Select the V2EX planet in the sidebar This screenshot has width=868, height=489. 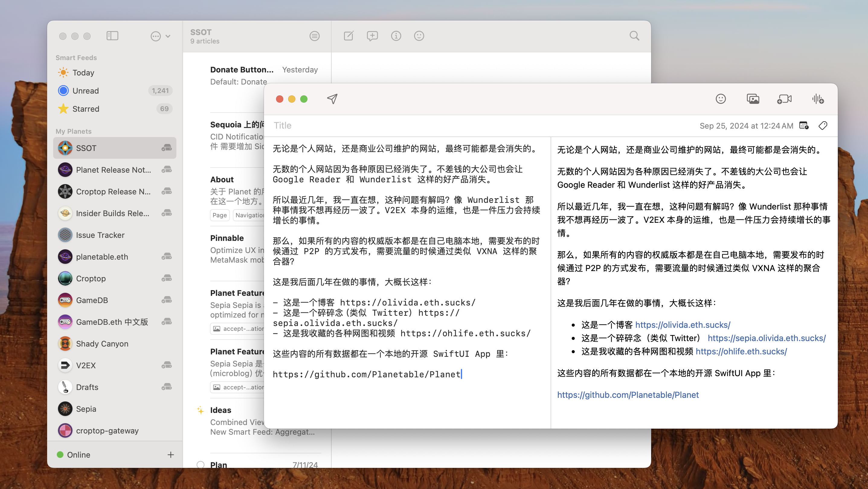pos(85,366)
